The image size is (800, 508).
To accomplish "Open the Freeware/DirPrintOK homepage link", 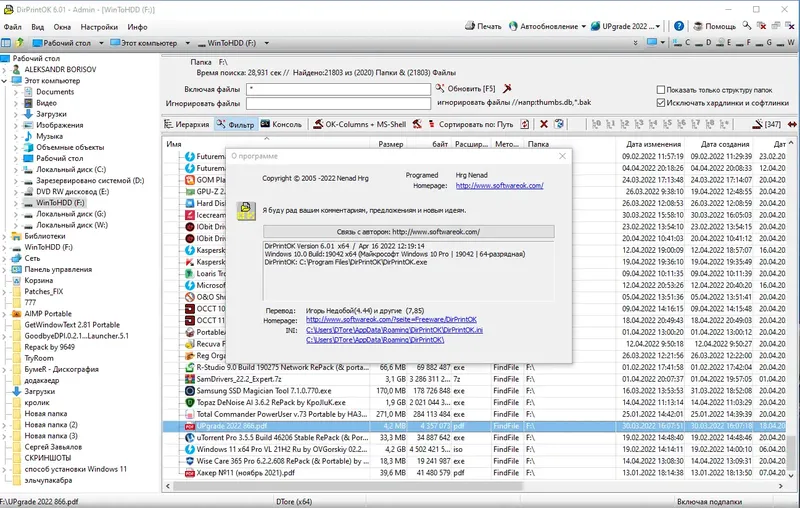I will (x=391, y=320).
